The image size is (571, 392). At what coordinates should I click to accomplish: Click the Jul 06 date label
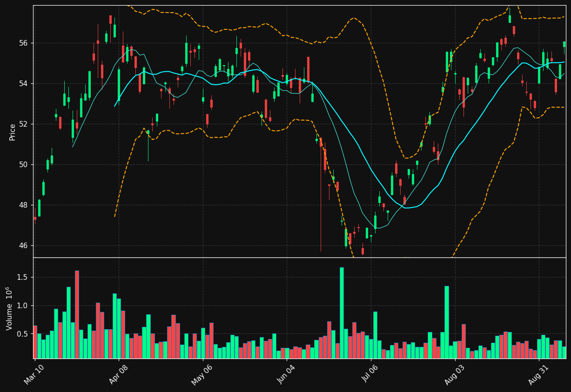(x=370, y=374)
